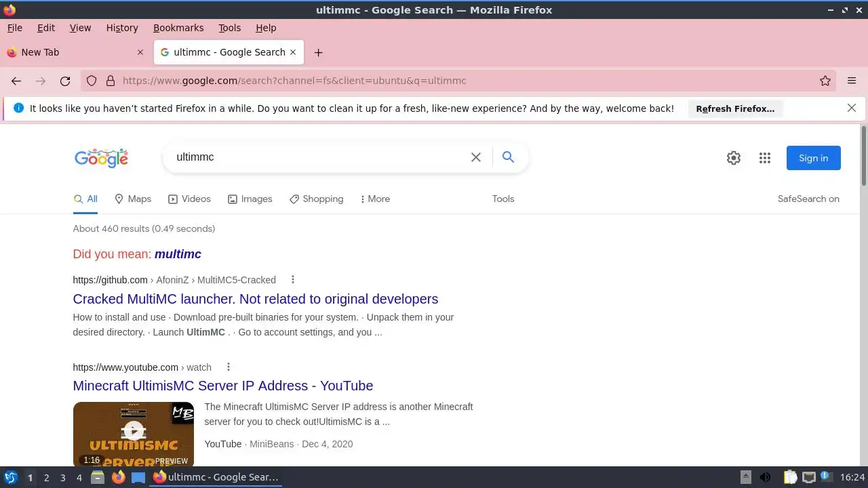Screen dimensions: 868x488
Task: Open the File menu
Action: point(14,28)
